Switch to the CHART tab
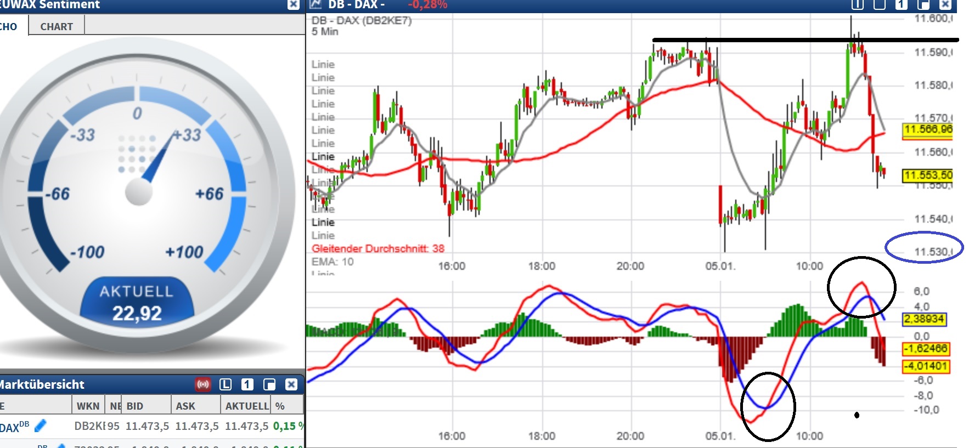The height and width of the screenshot is (448, 980). tap(57, 26)
